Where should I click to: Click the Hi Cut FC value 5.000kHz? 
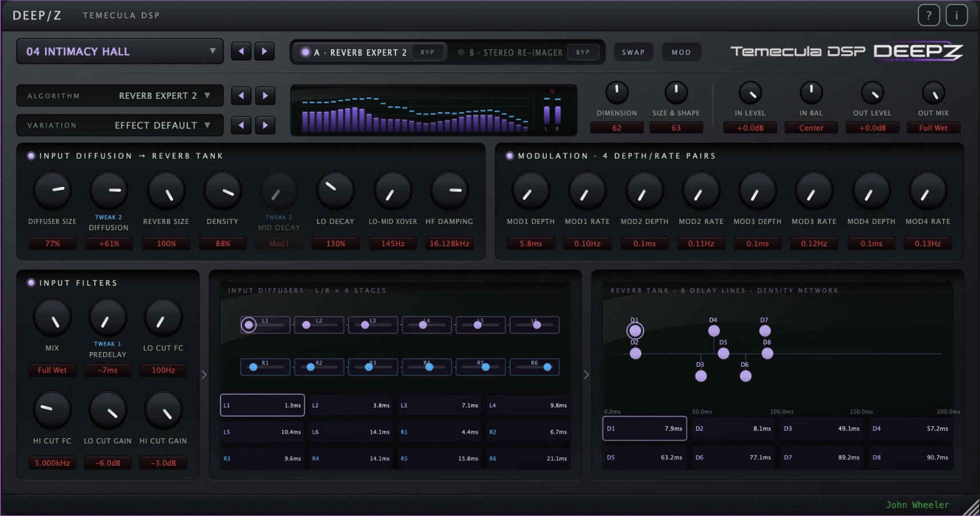[52, 463]
